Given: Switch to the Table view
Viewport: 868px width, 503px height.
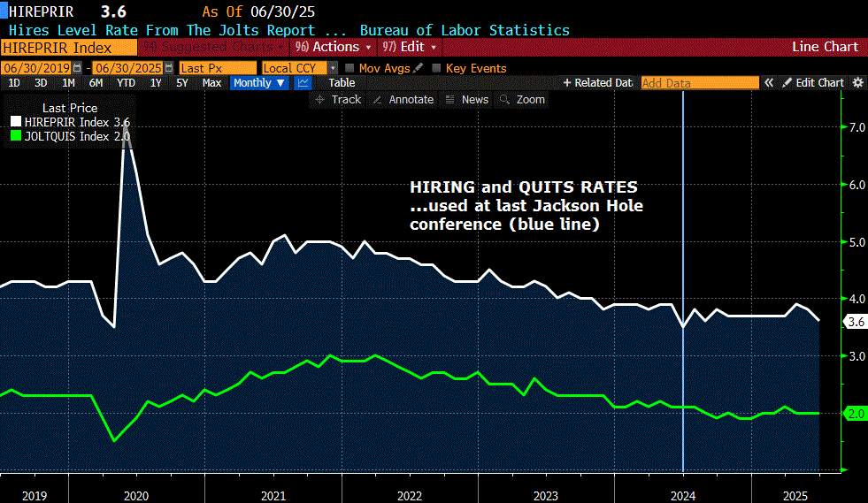Looking at the screenshot, I should 342,83.
